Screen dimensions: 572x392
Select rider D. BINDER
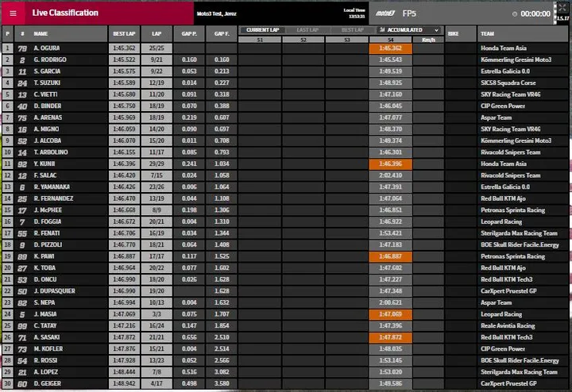(48, 106)
